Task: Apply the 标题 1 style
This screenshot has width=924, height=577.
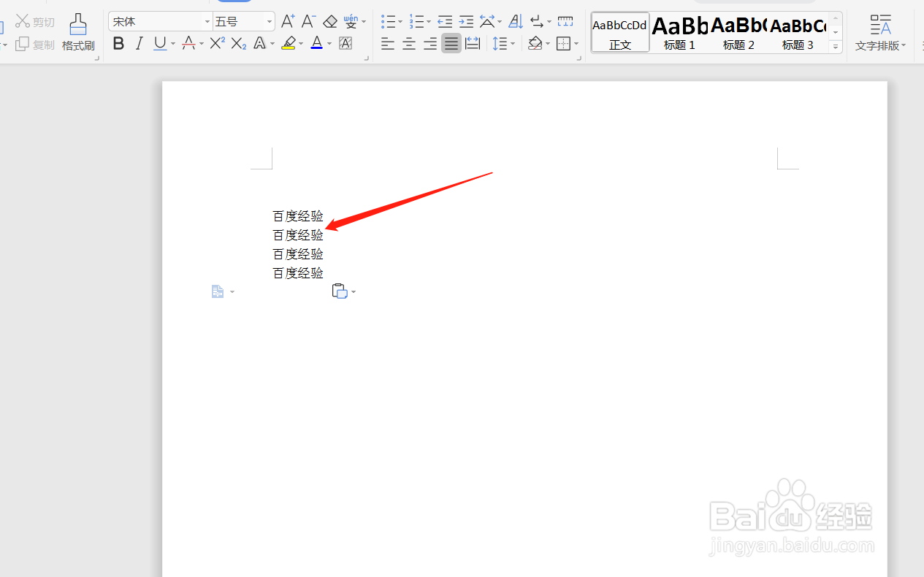Action: pyautogui.click(x=679, y=32)
